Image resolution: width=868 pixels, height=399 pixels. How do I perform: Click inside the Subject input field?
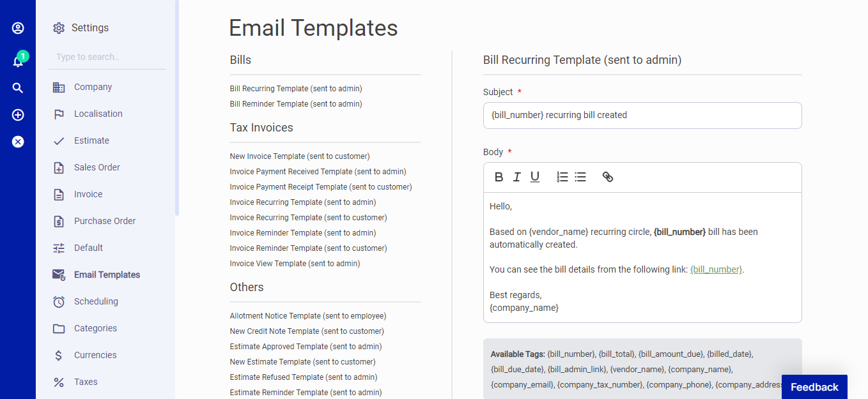pyautogui.click(x=642, y=116)
